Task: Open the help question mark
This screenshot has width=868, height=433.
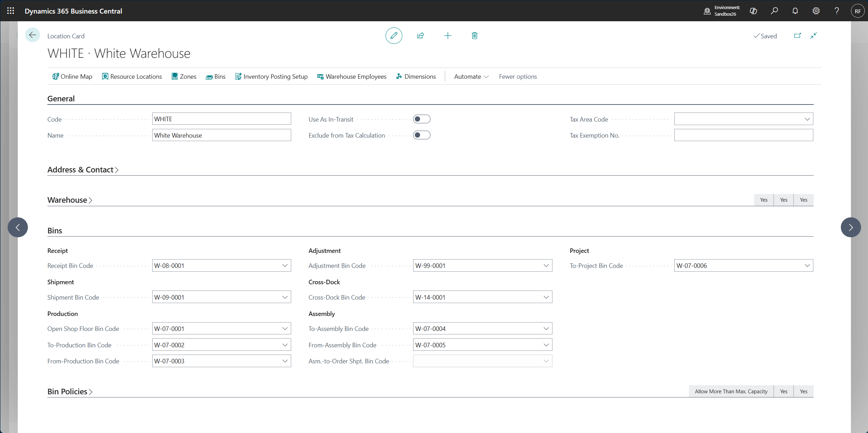Action: pyautogui.click(x=837, y=11)
